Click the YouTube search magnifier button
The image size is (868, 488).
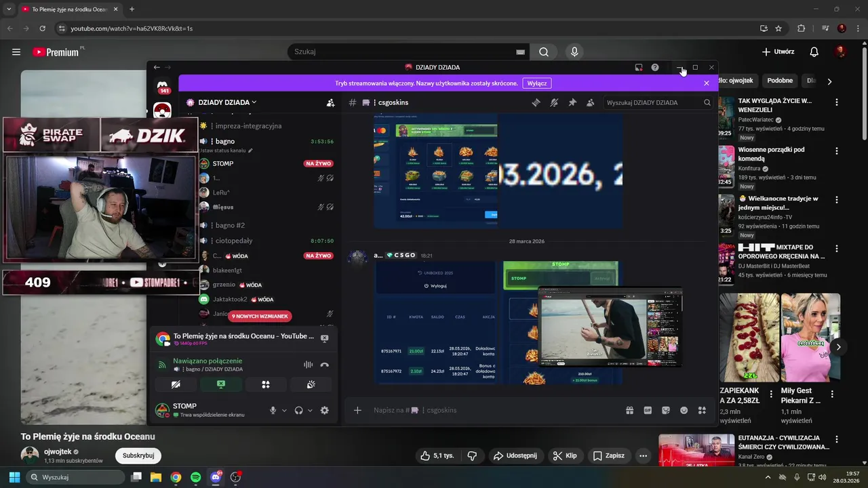tap(544, 52)
